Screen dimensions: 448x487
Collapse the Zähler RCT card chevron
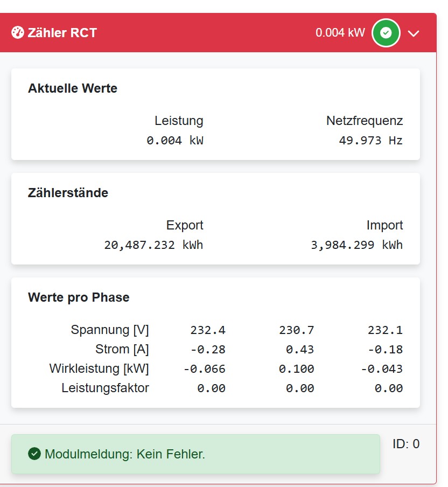point(414,33)
